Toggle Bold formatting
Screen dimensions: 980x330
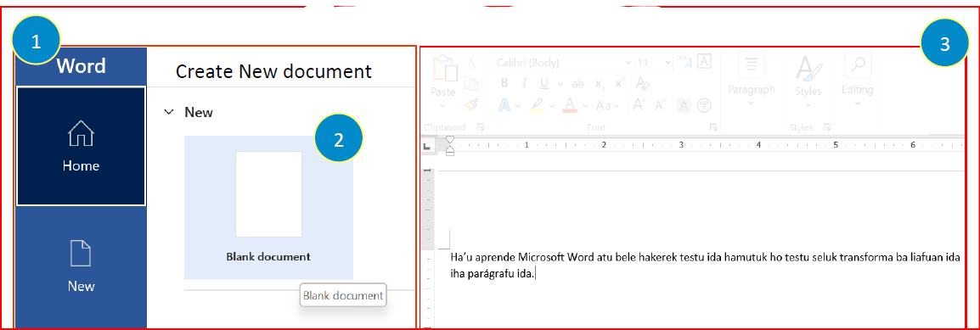[505, 84]
